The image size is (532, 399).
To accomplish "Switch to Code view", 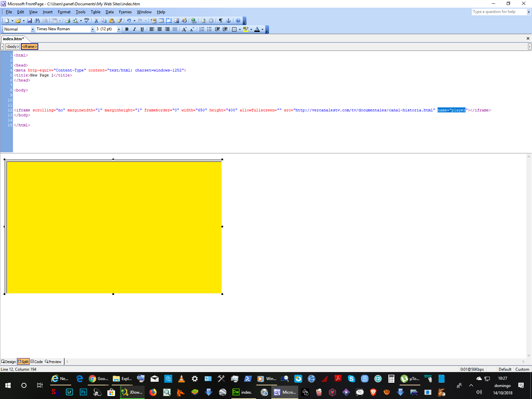I will click(37, 362).
